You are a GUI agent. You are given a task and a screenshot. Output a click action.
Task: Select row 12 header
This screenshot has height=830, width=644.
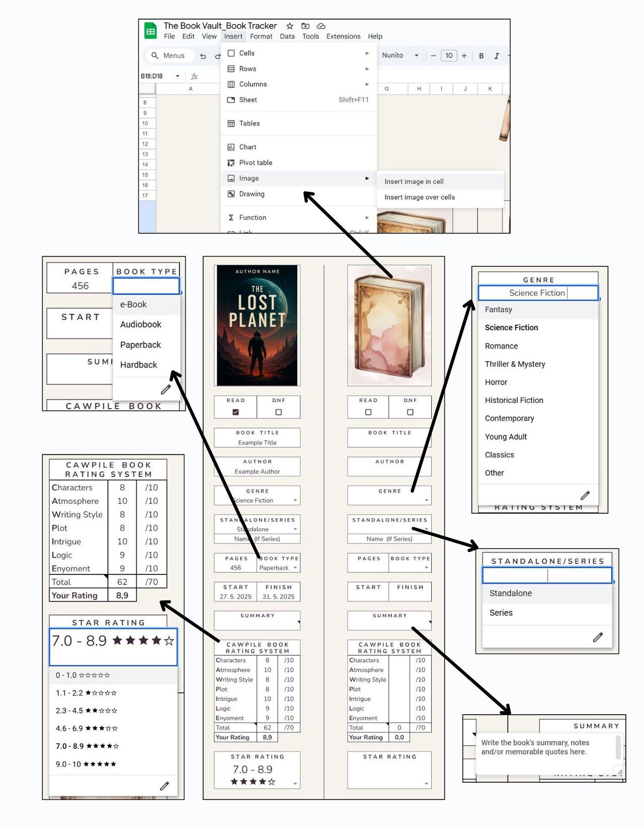[x=145, y=144]
